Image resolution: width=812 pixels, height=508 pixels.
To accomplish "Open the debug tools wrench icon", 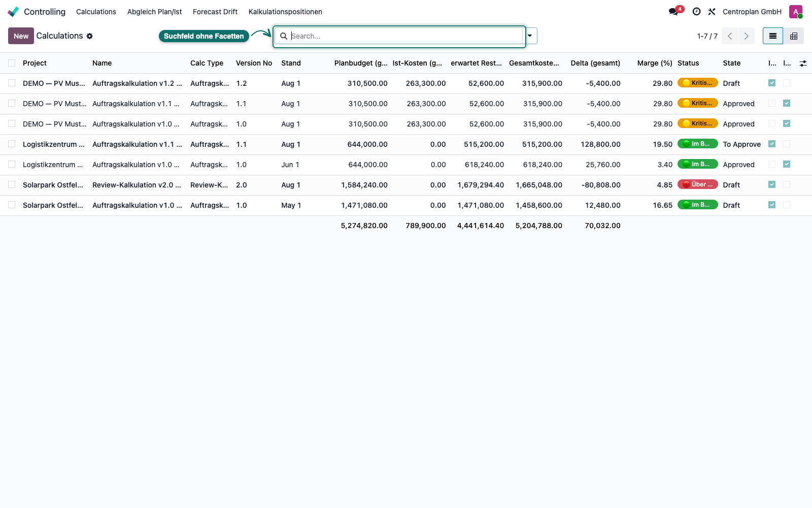I will (x=712, y=12).
